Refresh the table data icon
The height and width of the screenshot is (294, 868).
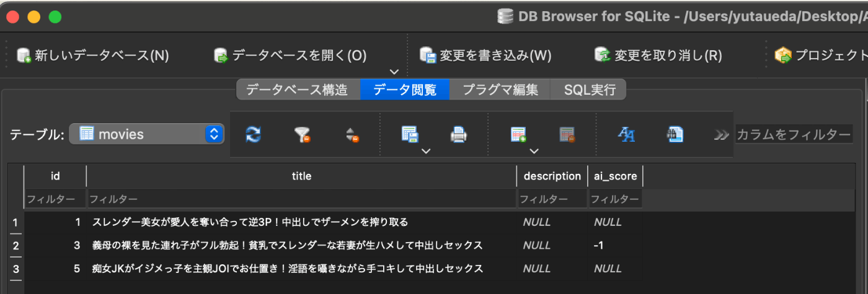tap(253, 134)
